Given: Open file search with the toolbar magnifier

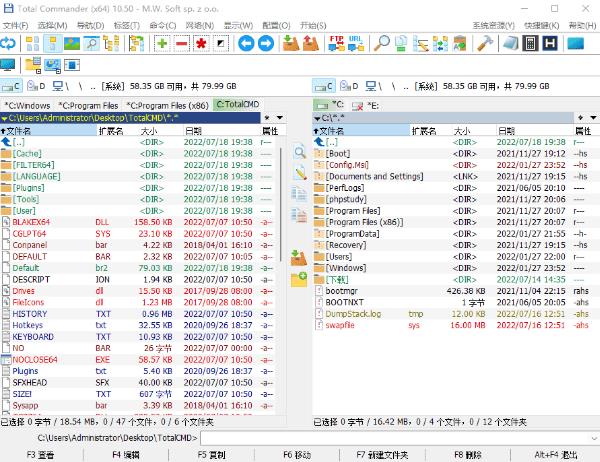Looking at the screenshot, I should [x=382, y=43].
